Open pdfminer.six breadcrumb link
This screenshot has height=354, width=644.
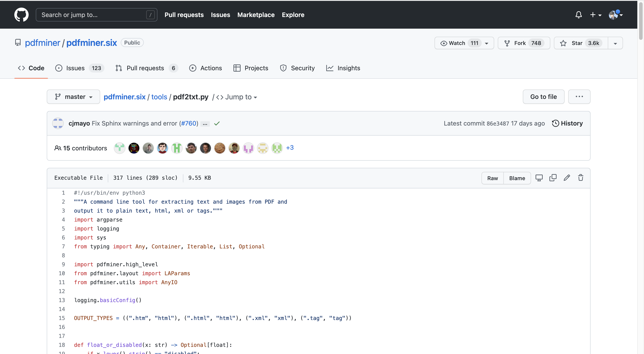pos(125,97)
